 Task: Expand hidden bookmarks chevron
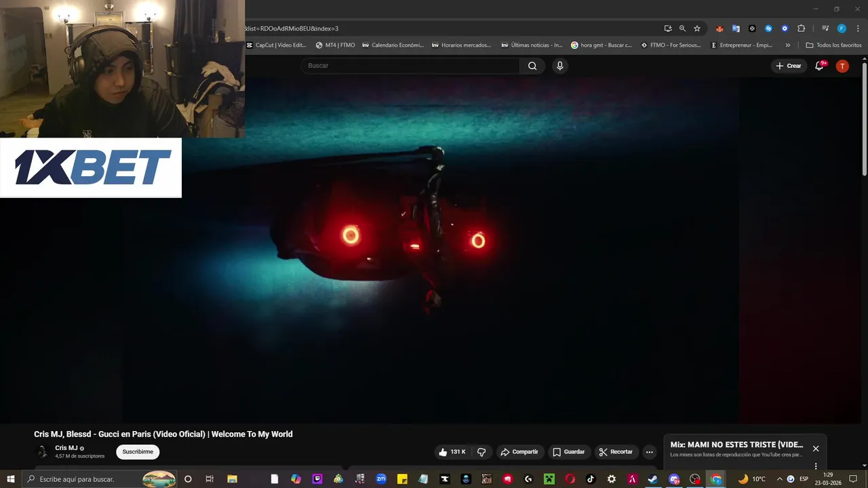pyautogui.click(x=787, y=45)
